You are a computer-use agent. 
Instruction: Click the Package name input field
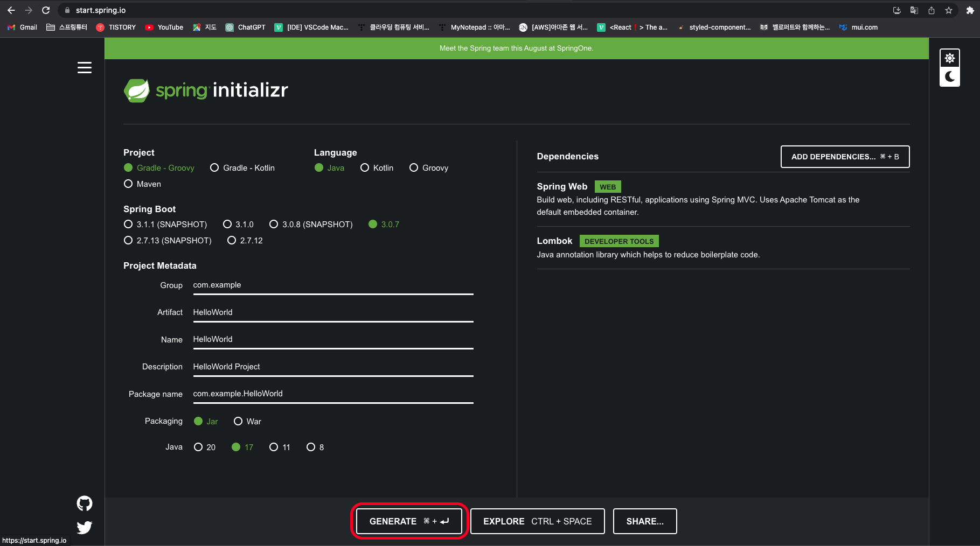(333, 394)
